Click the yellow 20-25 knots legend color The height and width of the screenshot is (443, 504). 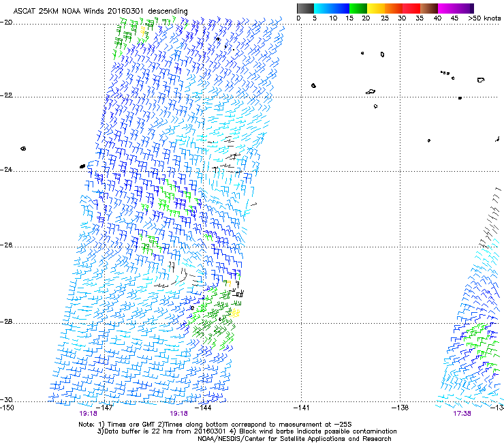tap(376, 8)
